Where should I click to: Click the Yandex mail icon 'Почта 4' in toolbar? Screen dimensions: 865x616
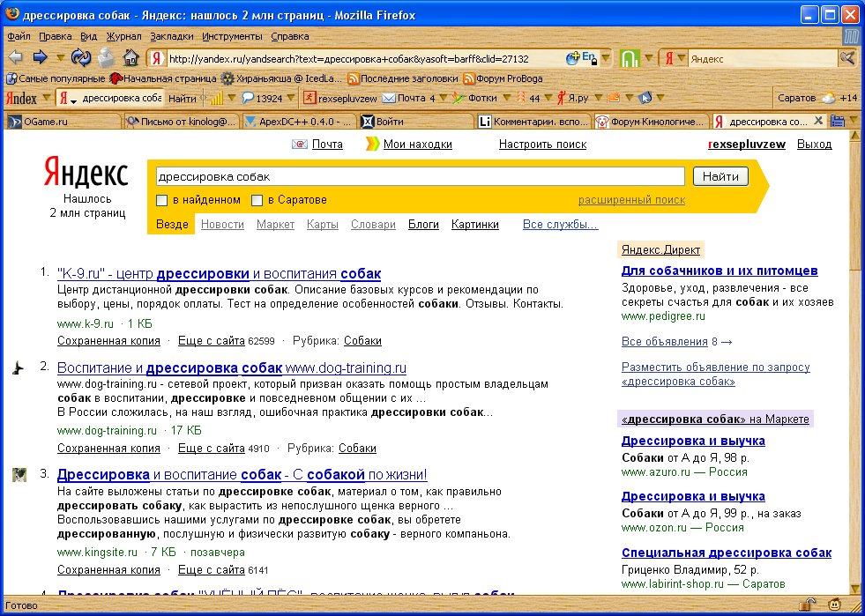pos(408,98)
